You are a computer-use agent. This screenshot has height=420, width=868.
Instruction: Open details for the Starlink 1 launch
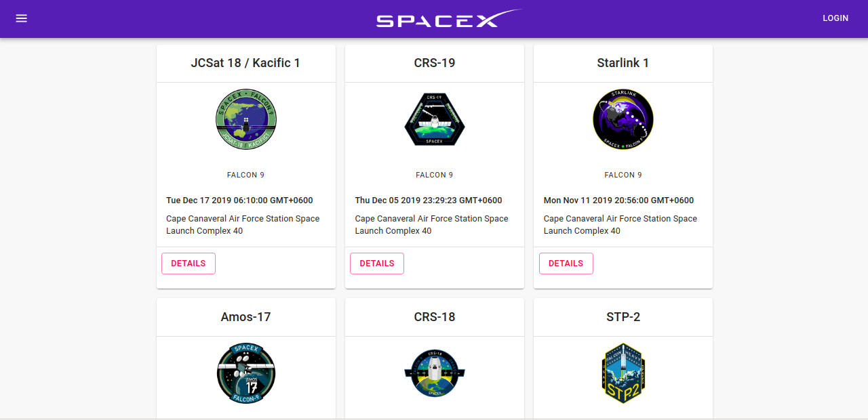click(566, 264)
